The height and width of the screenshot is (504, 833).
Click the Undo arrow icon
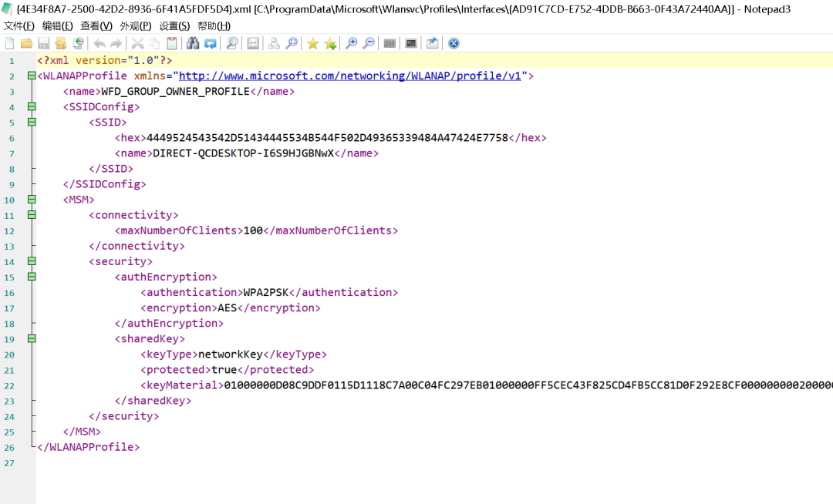tap(99, 43)
